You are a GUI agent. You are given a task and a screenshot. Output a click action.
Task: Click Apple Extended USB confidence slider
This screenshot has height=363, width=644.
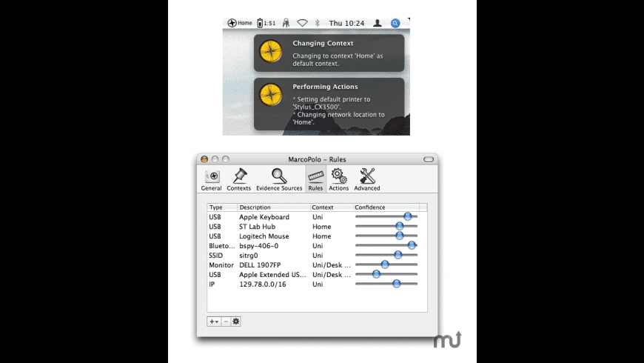pyautogui.click(x=376, y=274)
